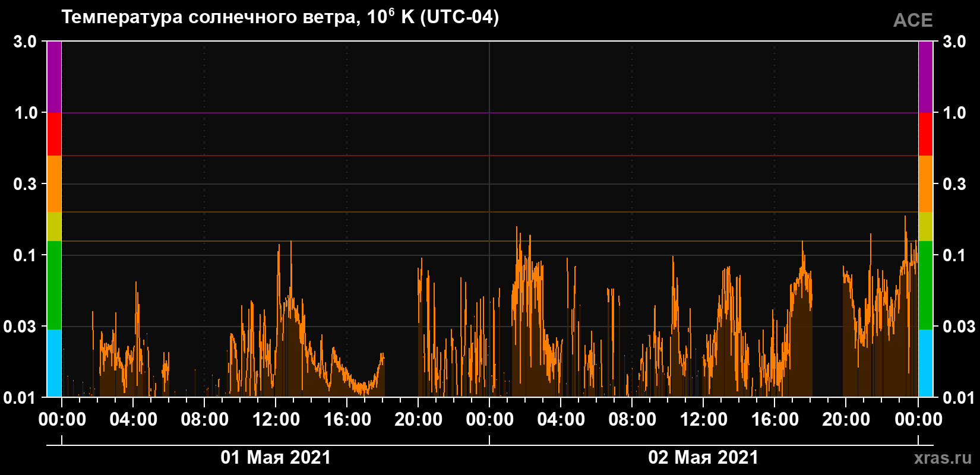Screen dimensions: 980x475
Task: Click the 12:00 time label on 01 Мая
Action: pos(276,420)
